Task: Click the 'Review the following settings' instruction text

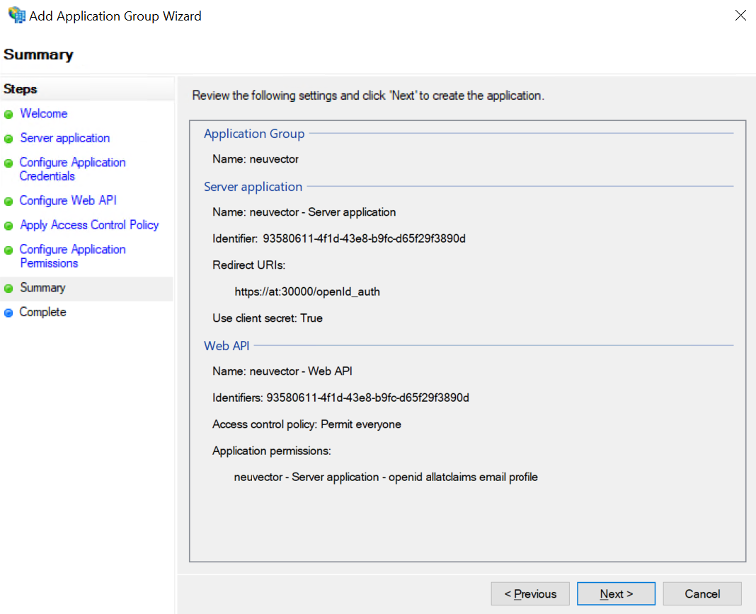Action: point(368,96)
